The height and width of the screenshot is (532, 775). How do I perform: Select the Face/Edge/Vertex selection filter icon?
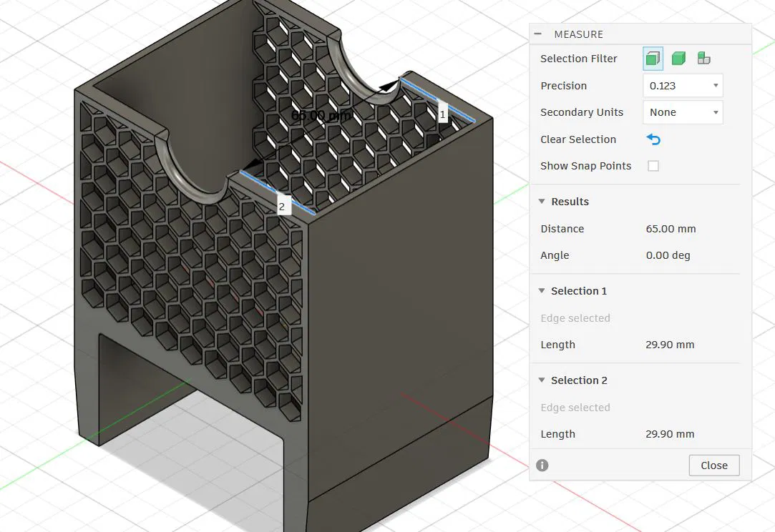653,59
